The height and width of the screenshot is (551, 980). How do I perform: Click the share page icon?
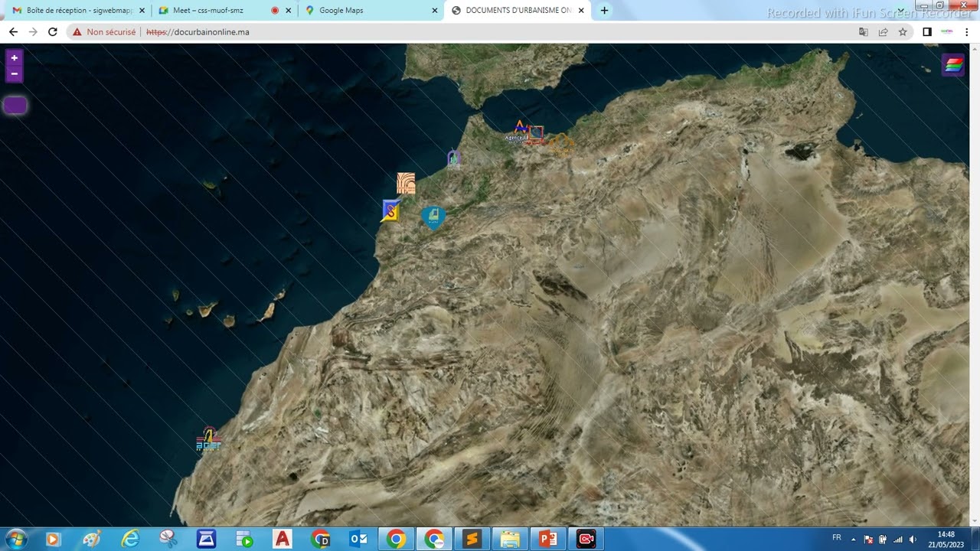click(883, 32)
